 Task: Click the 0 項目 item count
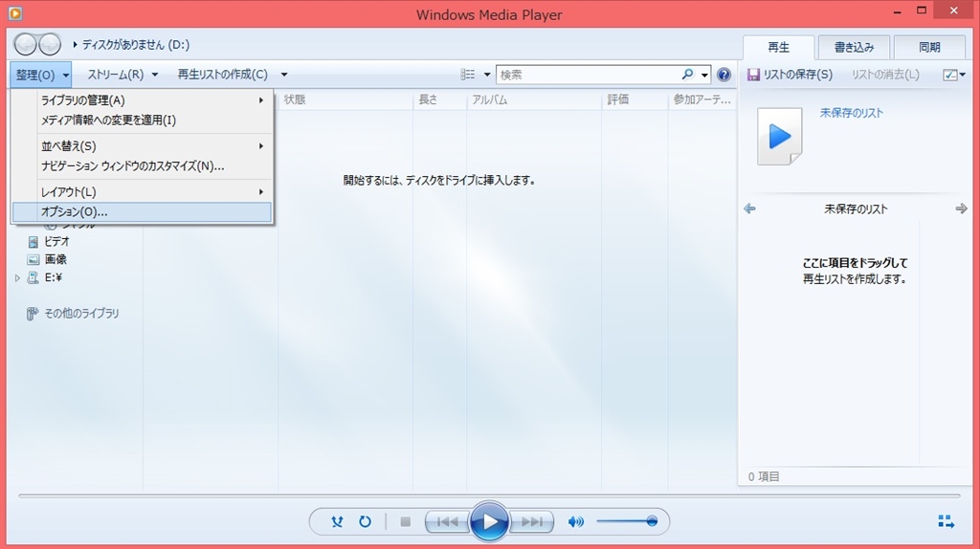764,476
